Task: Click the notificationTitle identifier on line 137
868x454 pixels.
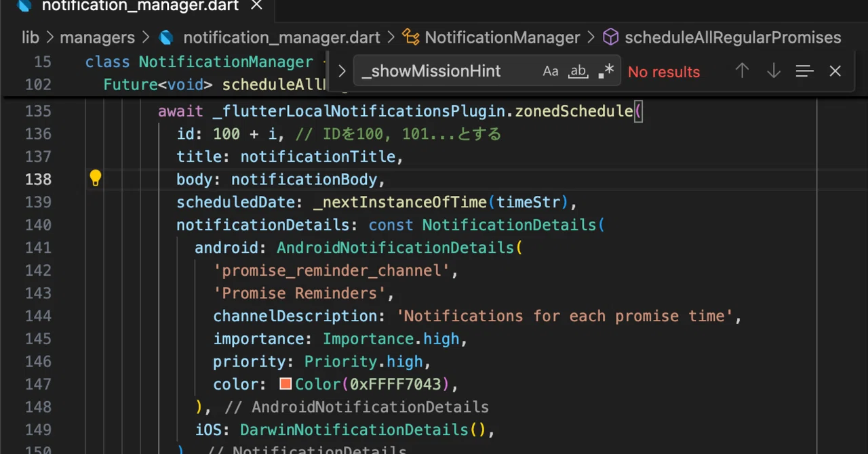Action: click(317, 157)
